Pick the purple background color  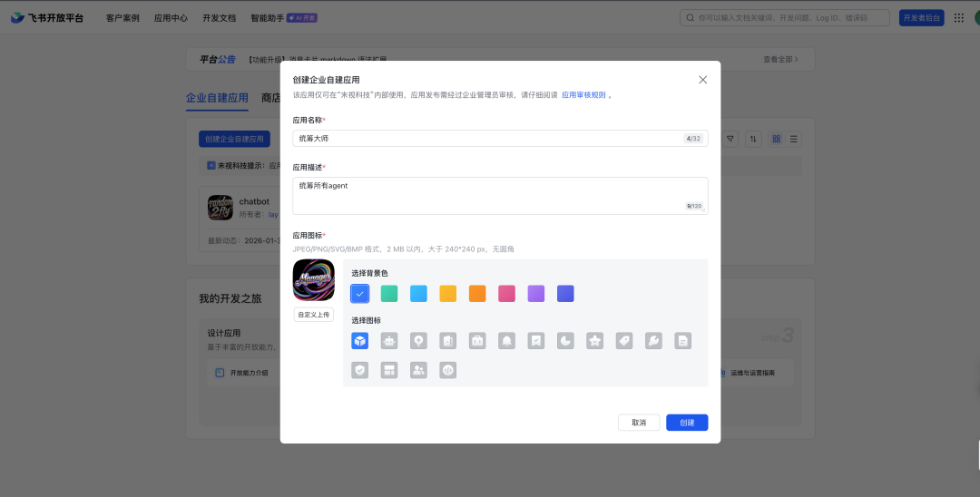click(536, 294)
